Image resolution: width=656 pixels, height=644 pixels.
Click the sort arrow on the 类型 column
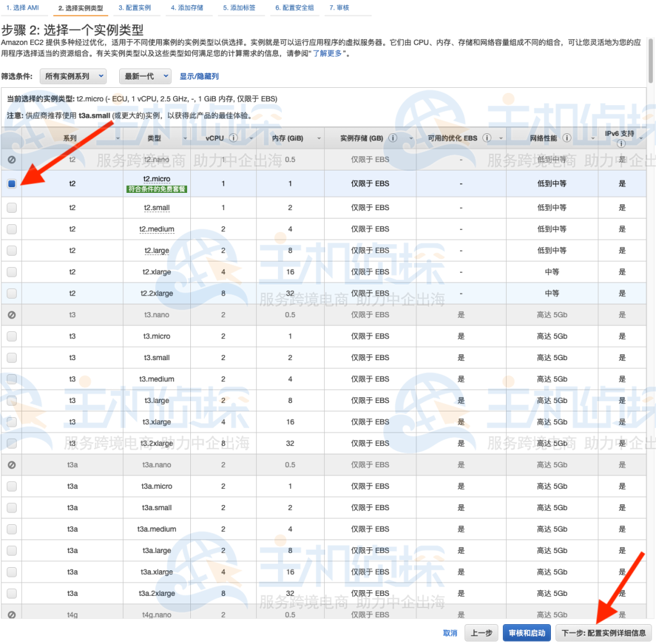tap(185, 138)
